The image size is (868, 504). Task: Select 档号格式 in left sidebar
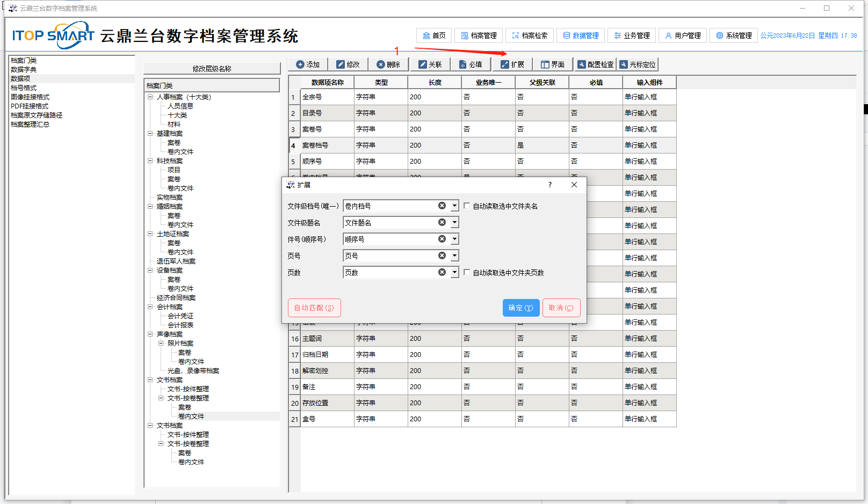pos(24,88)
